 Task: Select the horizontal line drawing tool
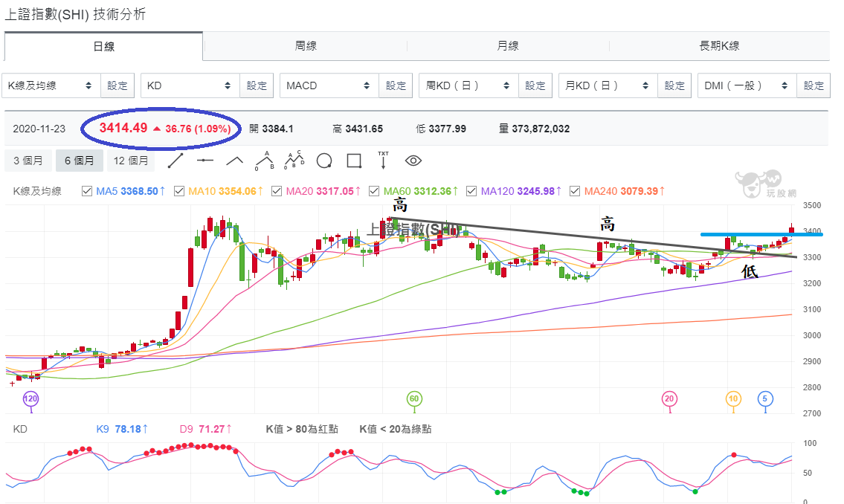(x=205, y=161)
